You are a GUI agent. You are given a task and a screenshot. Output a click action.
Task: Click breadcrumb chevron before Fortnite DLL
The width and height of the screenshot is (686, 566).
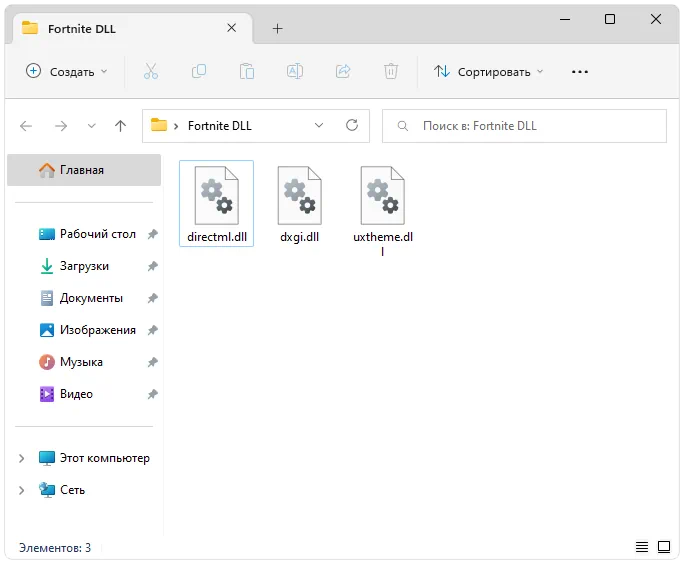pos(176,126)
